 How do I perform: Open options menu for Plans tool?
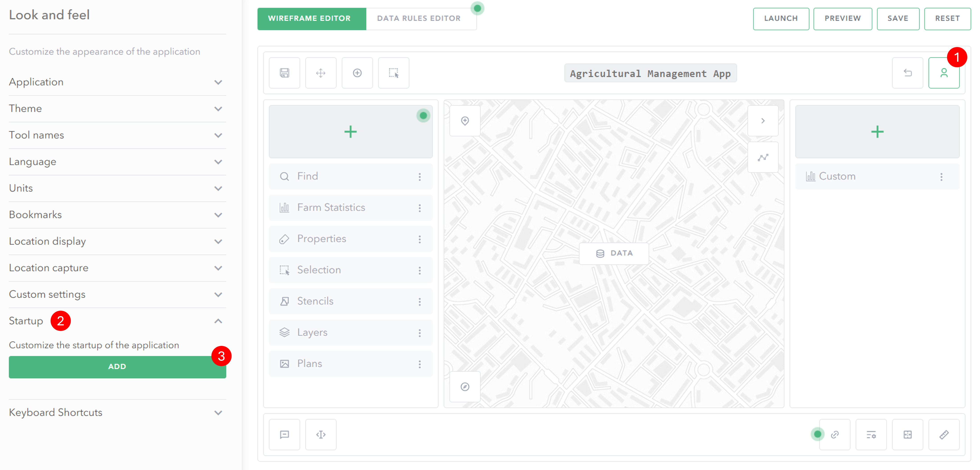420,364
